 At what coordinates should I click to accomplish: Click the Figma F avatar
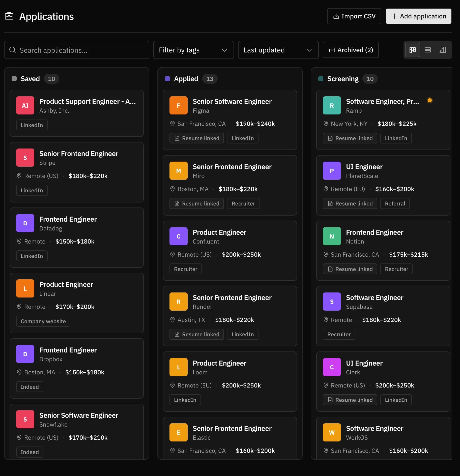pos(179,105)
